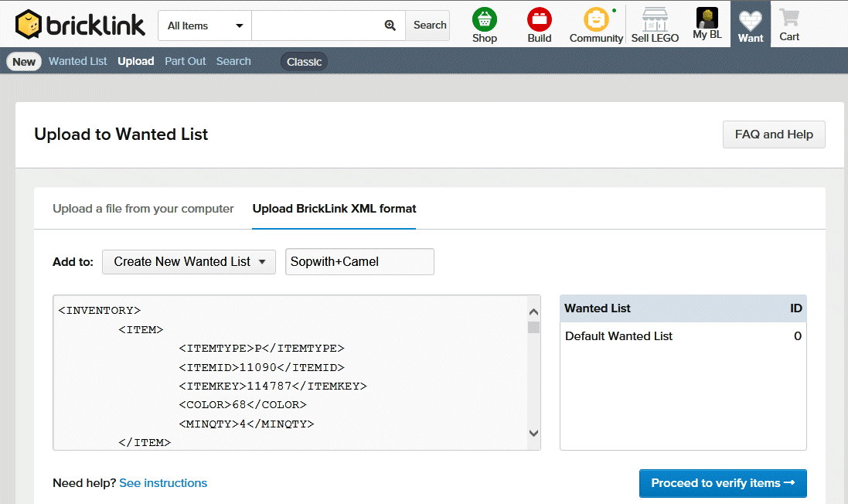
Task: Open the Part Out navigation item
Action: pyautogui.click(x=185, y=61)
